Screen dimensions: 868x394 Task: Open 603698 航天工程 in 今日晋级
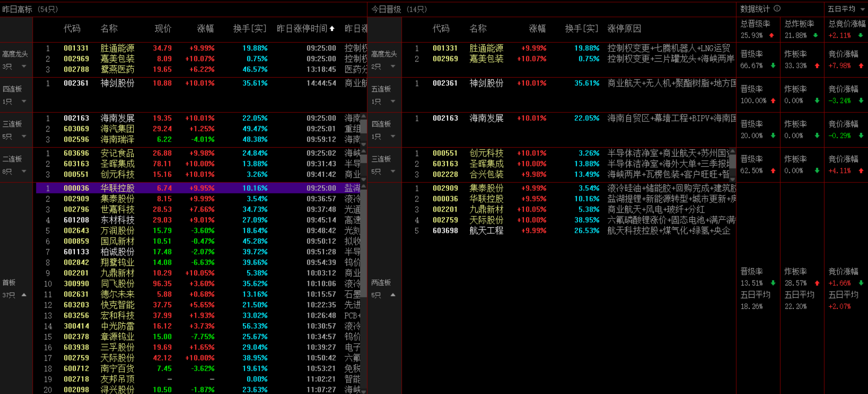(486, 231)
